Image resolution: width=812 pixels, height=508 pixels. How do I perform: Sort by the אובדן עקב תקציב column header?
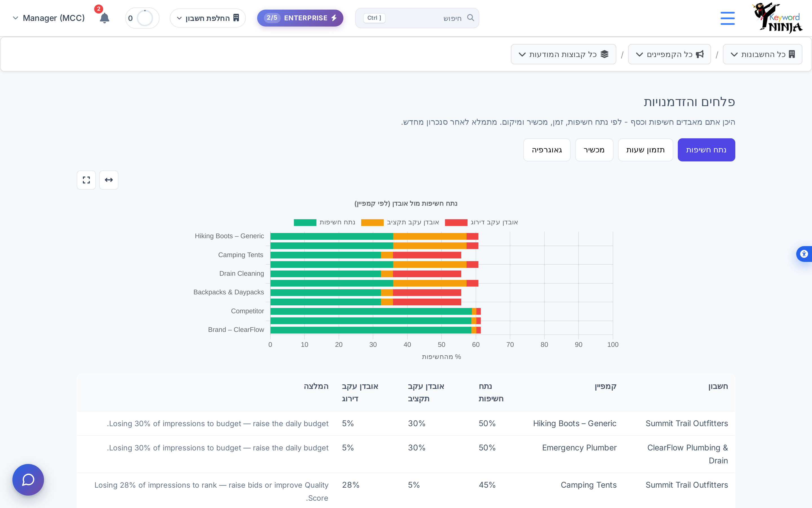pyautogui.click(x=426, y=392)
